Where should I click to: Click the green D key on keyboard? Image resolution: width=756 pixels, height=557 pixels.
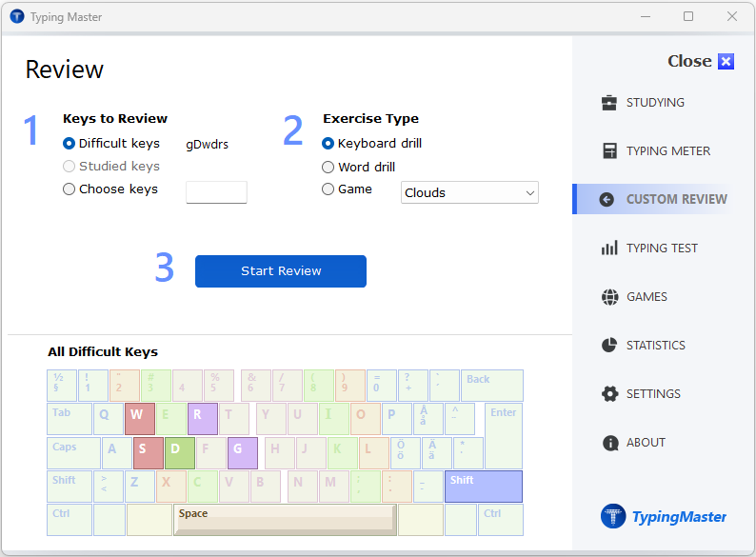click(x=180, y=453)
